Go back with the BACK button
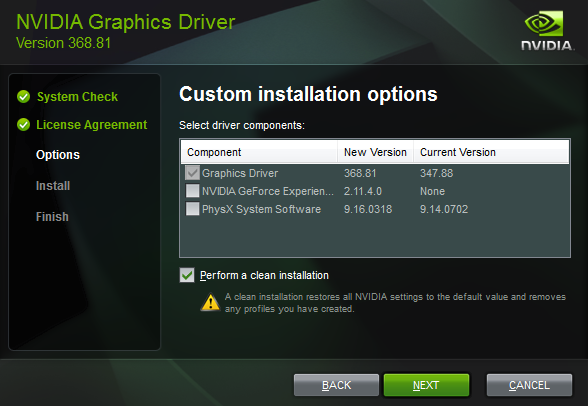The width and height of the screenshot is (588, 406). coord(336,385)
